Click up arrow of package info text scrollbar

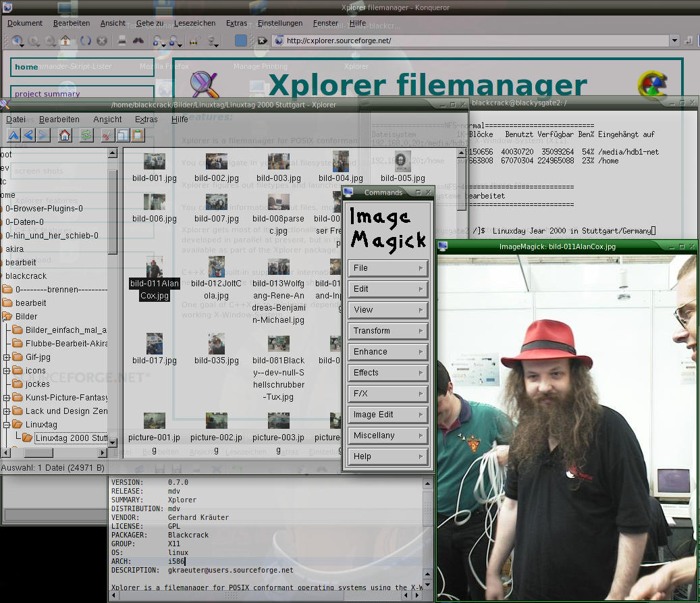click(427, 483)
